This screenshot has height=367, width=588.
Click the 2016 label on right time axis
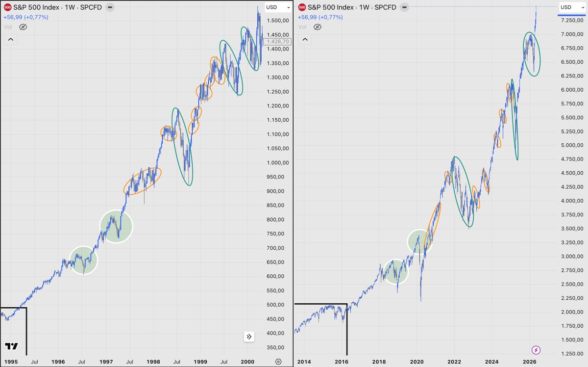click(x=342, y=362)
